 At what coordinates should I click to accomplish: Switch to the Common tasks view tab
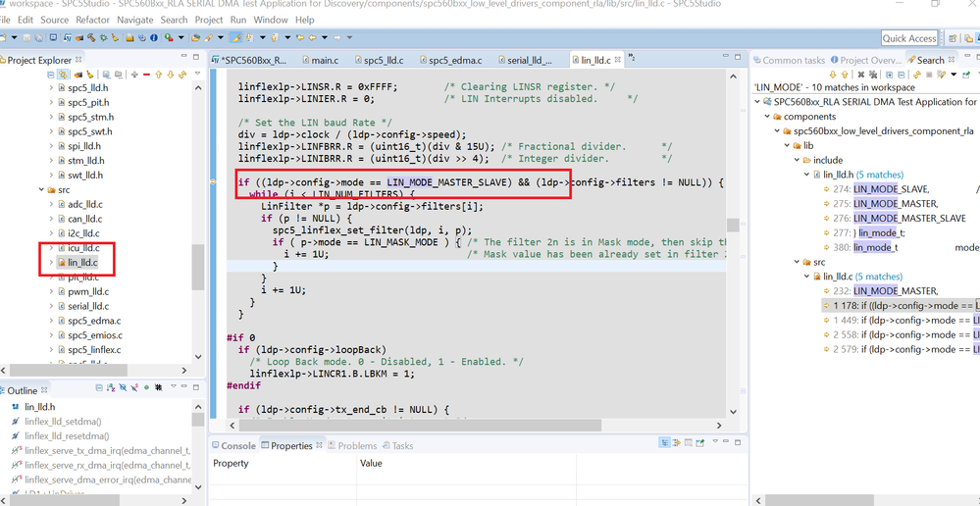[789, 61]
